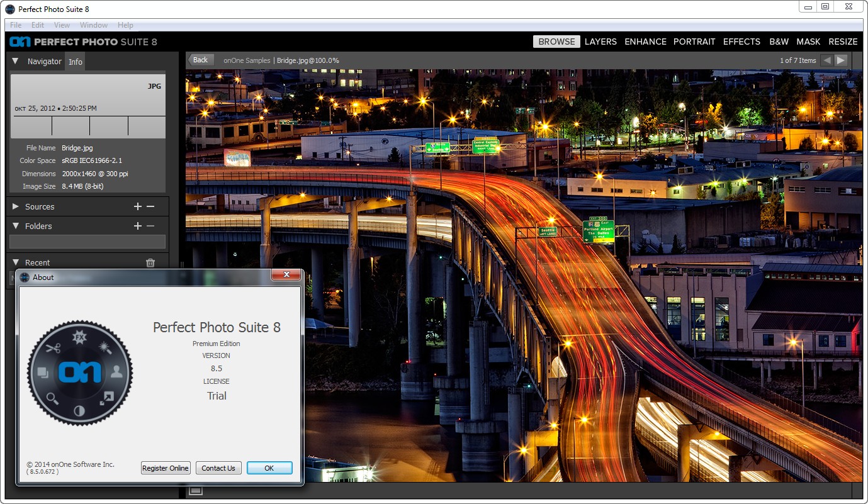Remove a source with the minus icon

(150, 206)
